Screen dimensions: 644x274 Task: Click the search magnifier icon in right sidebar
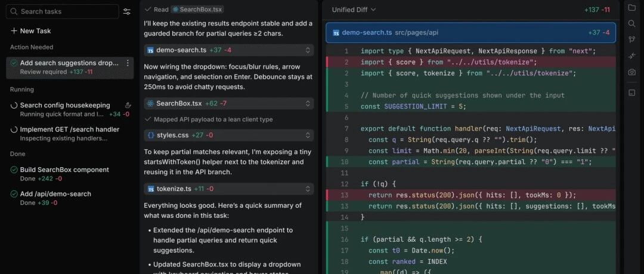click(x=631, y=23)
